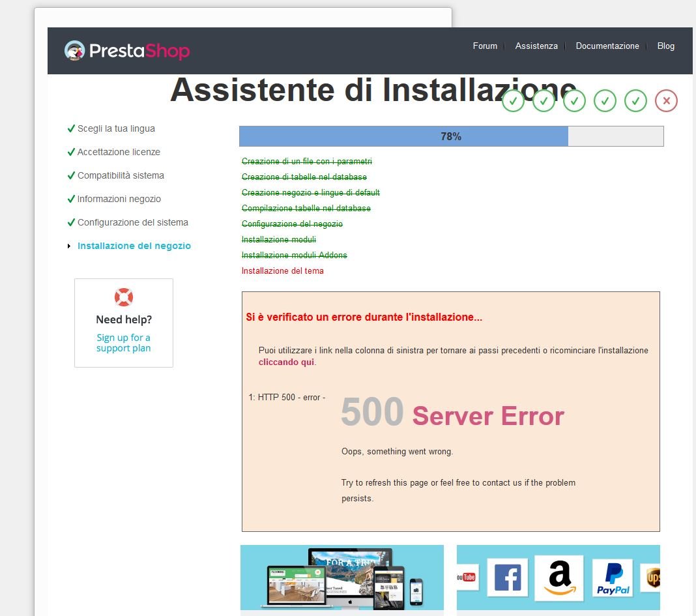The image size is (696, 616).
Task: Open the responsive devices theme banner
Action: (x=341, y=578)
